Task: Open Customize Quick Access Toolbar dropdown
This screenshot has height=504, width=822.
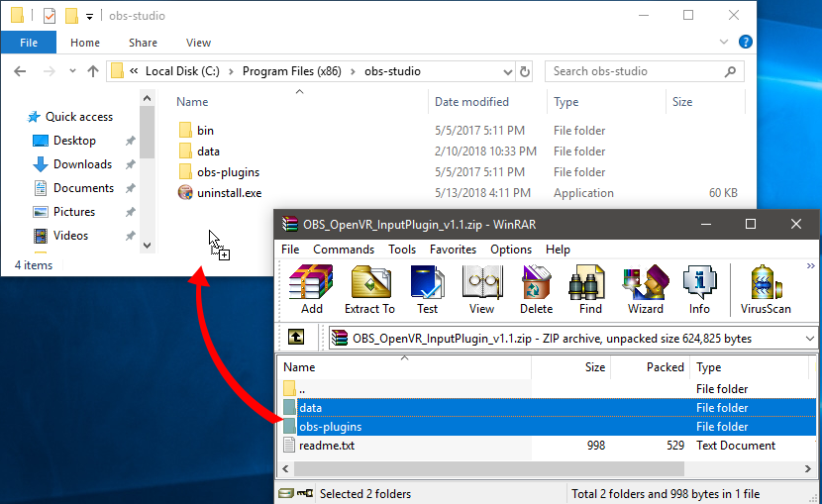Action: click(90, 16)
